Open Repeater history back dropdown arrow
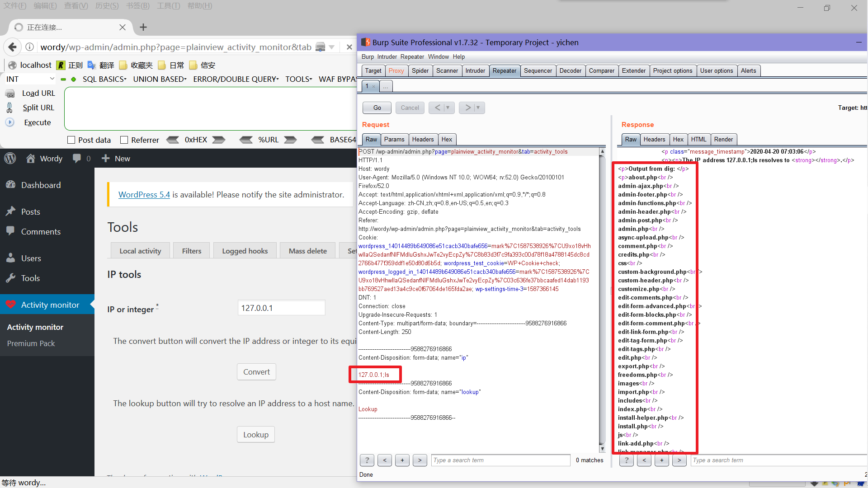Screen dimensions: 868x488 pos(448,108)
